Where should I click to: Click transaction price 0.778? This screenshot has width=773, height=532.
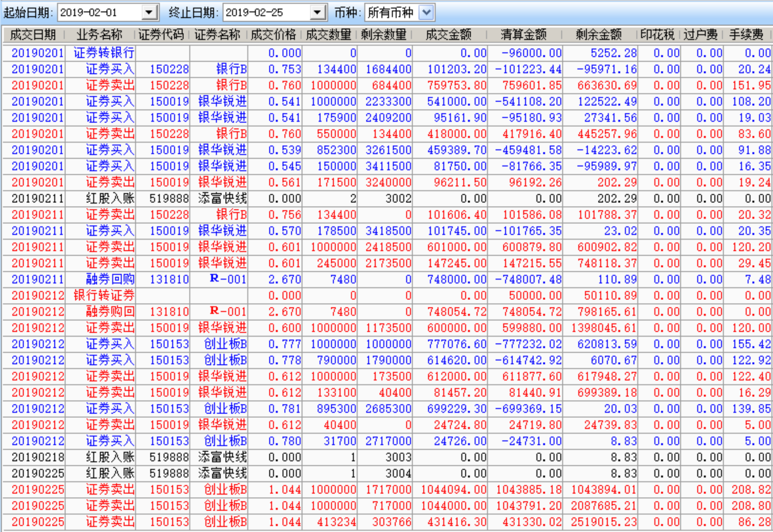click(x=285, y=360)
